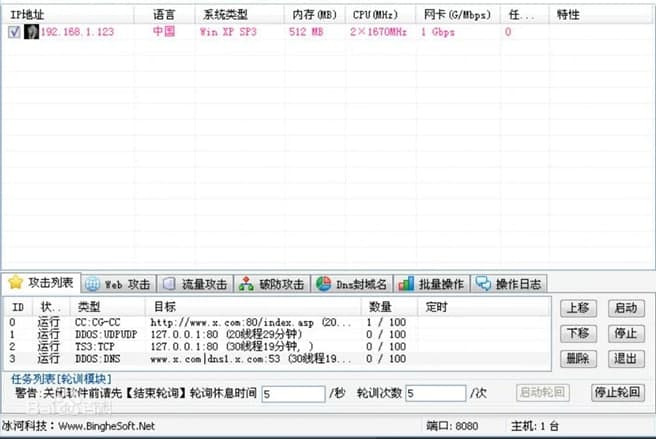Click the Win XP SP3 cell
This screenshot has width=656, height=439.
click(x=228, y=32)
